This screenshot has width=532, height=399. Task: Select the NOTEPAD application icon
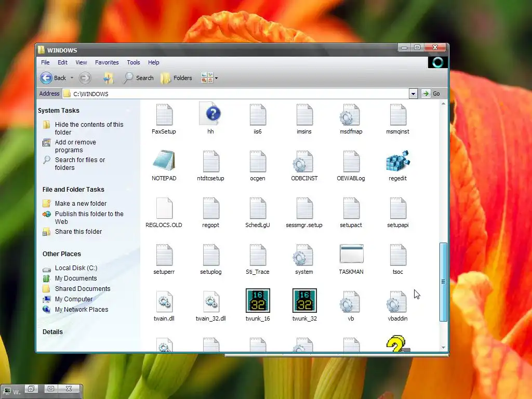164,161
